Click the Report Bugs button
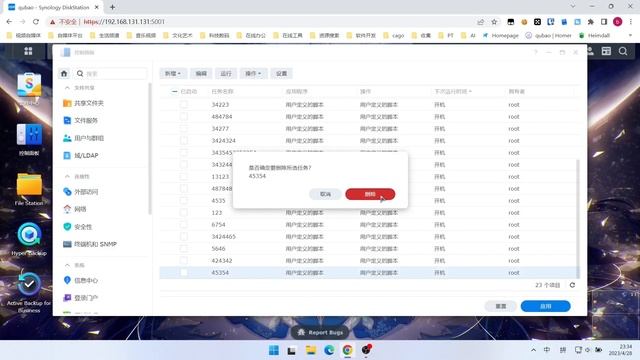Screen dimensions: 640x360 [x=320, y=332]
